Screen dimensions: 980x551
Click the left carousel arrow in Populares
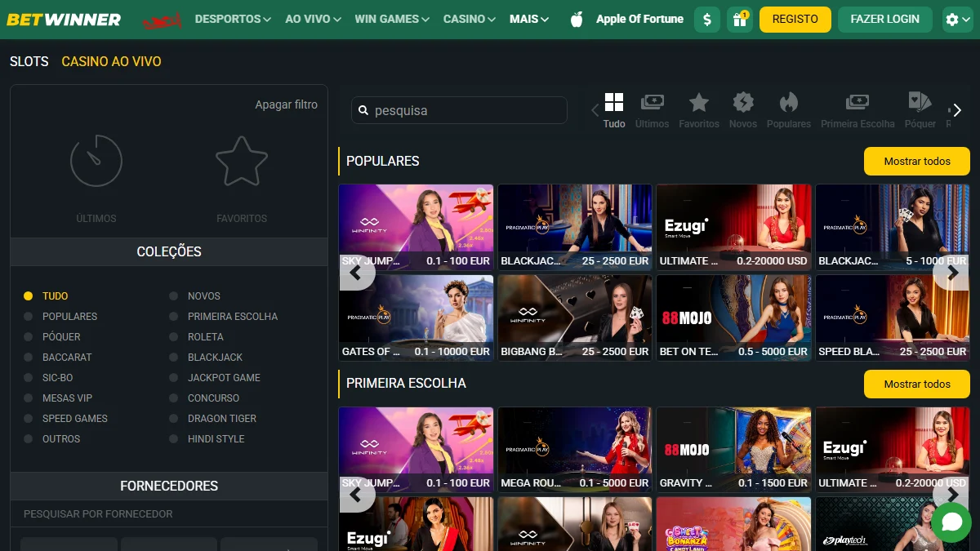click(355, 273)
